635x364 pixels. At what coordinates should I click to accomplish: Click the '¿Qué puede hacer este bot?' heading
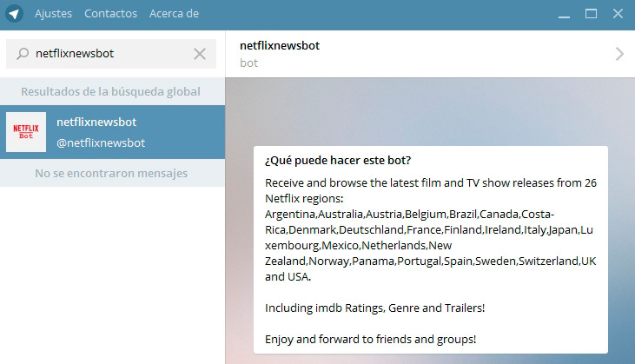click(338, 161)
